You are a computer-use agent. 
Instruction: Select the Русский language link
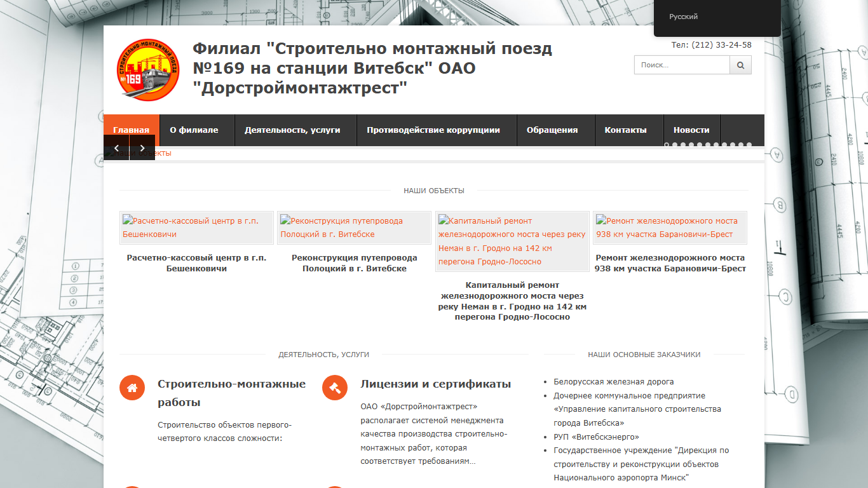point(684,17)
